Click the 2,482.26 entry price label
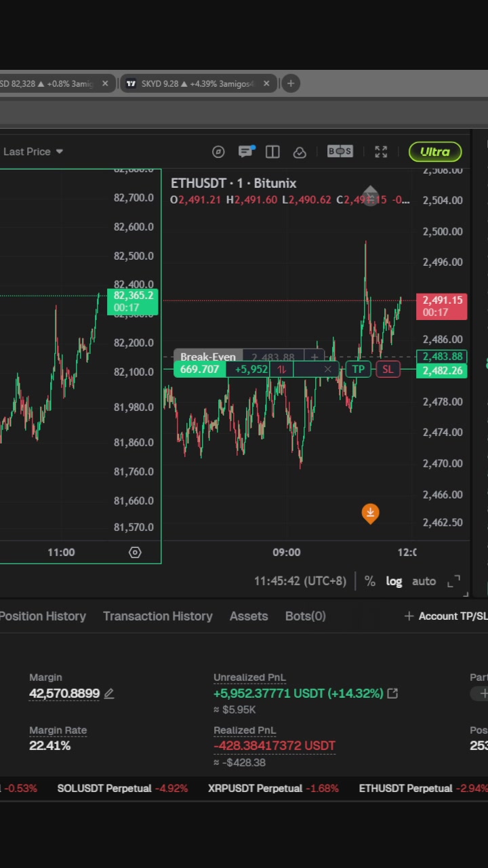The image size is (488, 868). (x=442, y=370)
